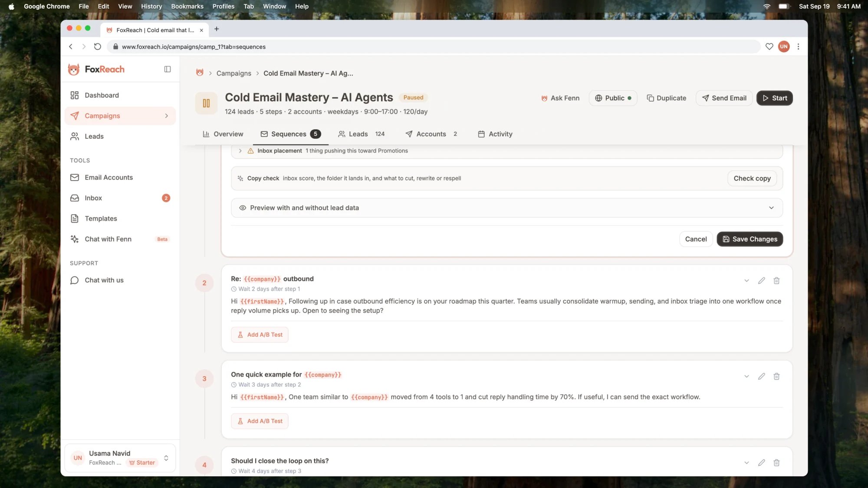
Task: Open Chat with us support
Action: (x=120, y=280)
